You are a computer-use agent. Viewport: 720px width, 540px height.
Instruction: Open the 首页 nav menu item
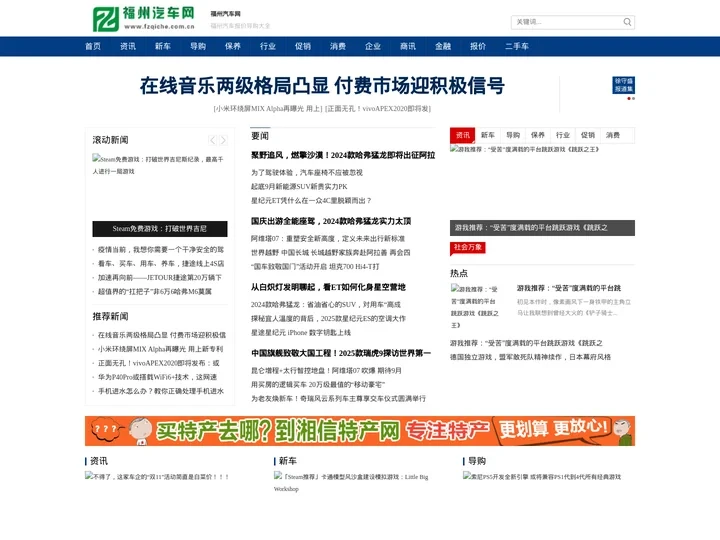click(x=93, y=46)
